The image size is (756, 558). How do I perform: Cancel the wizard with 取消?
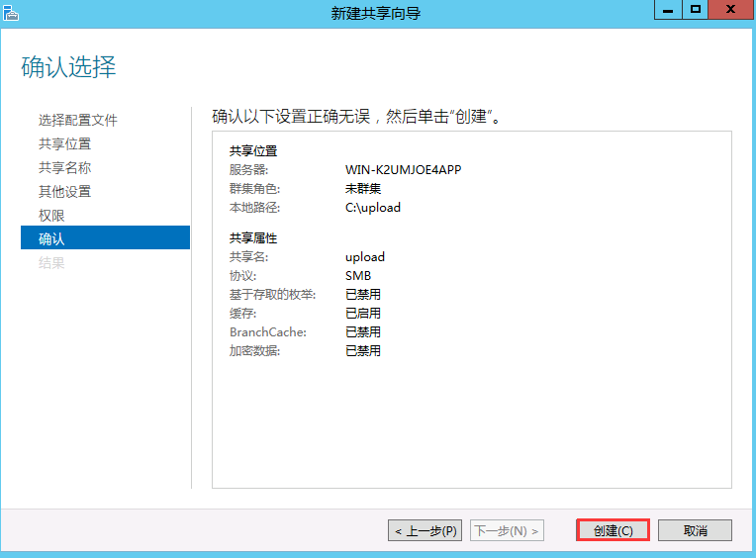click(x=695, y=530)
